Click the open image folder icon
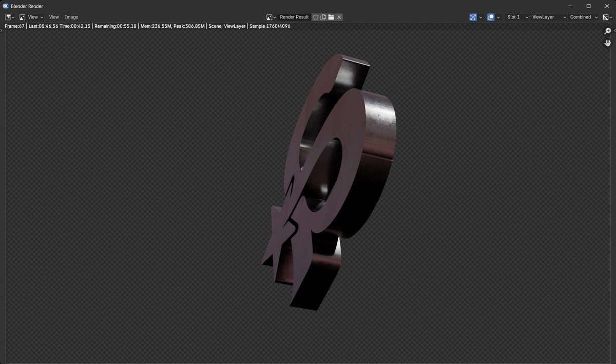Image resolution: width=616 pixels, height=364 pixels. tap(331, 17)
